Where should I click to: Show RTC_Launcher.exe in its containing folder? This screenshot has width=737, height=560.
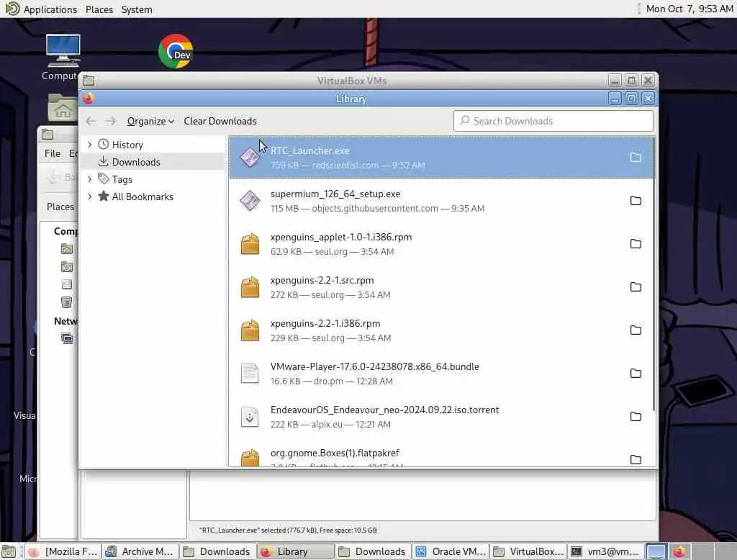pyautogui.click(x=636, y=158)
